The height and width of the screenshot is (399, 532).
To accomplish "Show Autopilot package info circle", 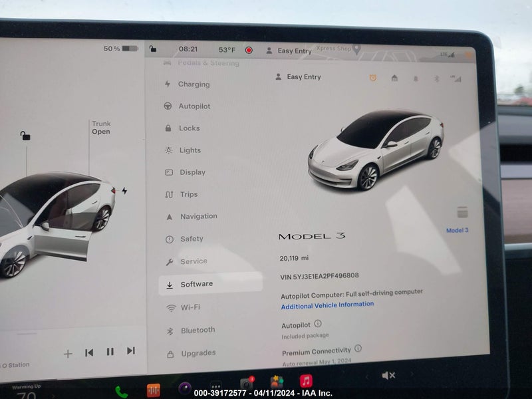I will tap(318, 323).
